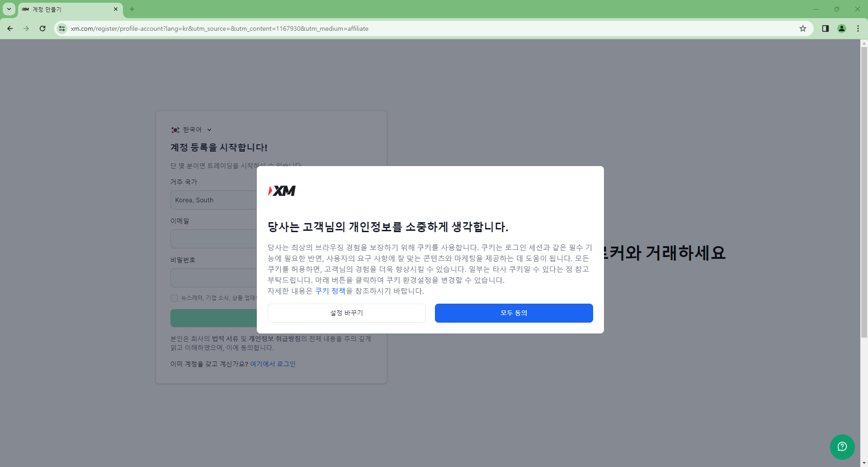Click the browser profile avatar icon
This screenshot has width=868, height=467.
point(841,28)
